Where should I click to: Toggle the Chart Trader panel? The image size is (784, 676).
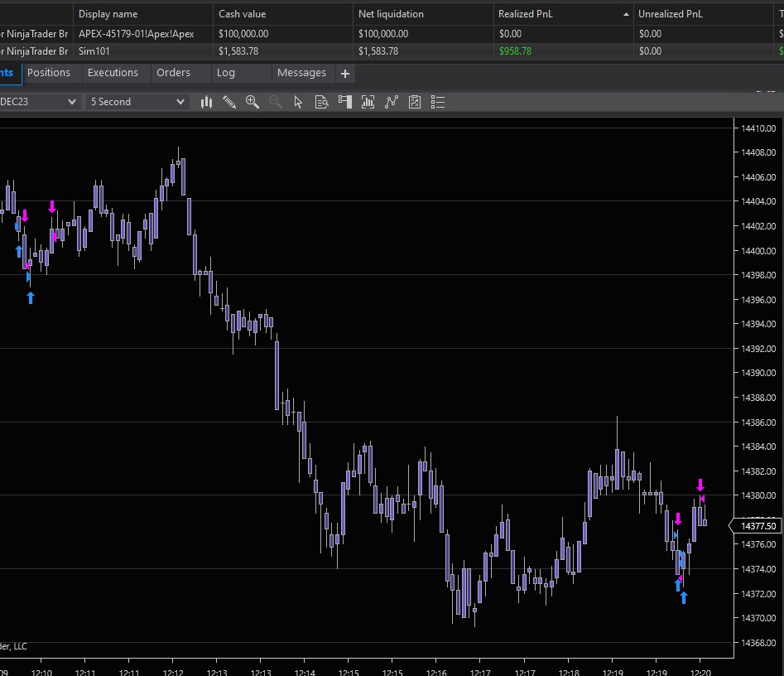pyautogui.click(x=345, y=102)
